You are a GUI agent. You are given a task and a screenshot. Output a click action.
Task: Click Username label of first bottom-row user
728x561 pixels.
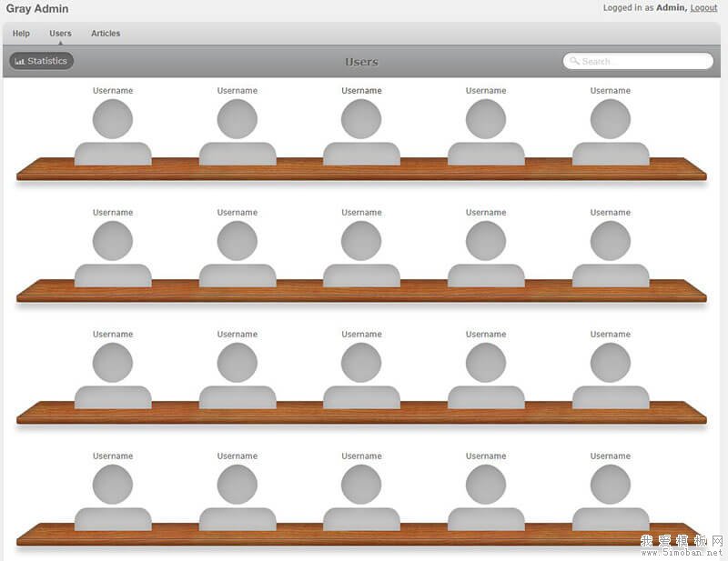click(x=113, y=456)
